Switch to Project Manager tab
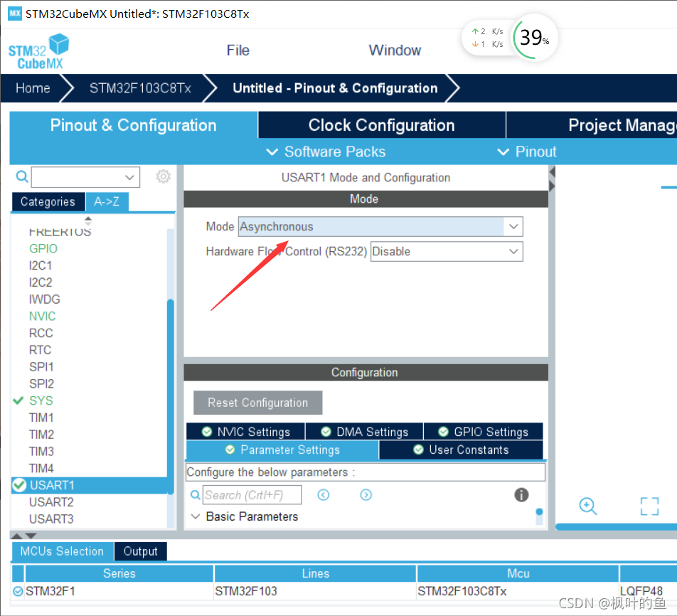The height and width of the screenshot is (616, 677). click(x=592, y=125)
